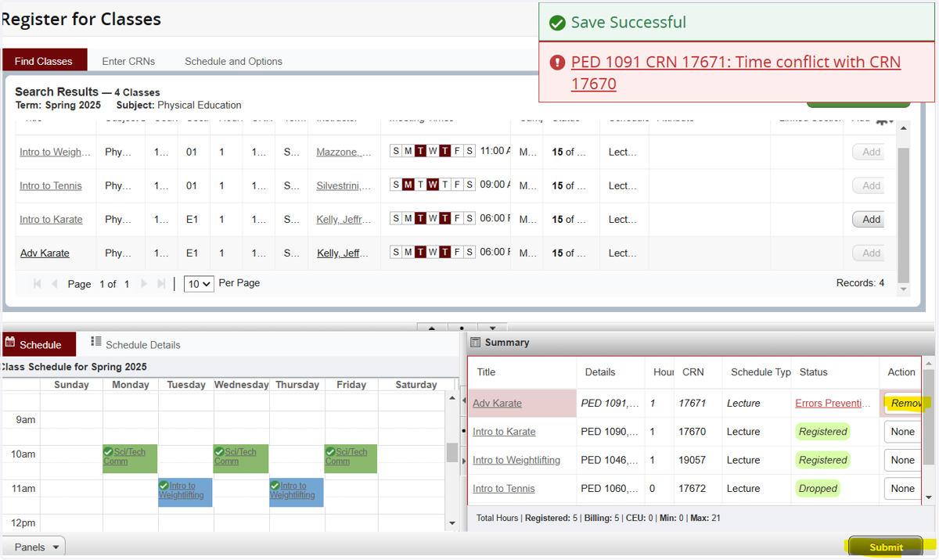Click the schedule calendar scroll down arrow
The width and height of the screenshot is (939, 560).
(x=452, y=523)
